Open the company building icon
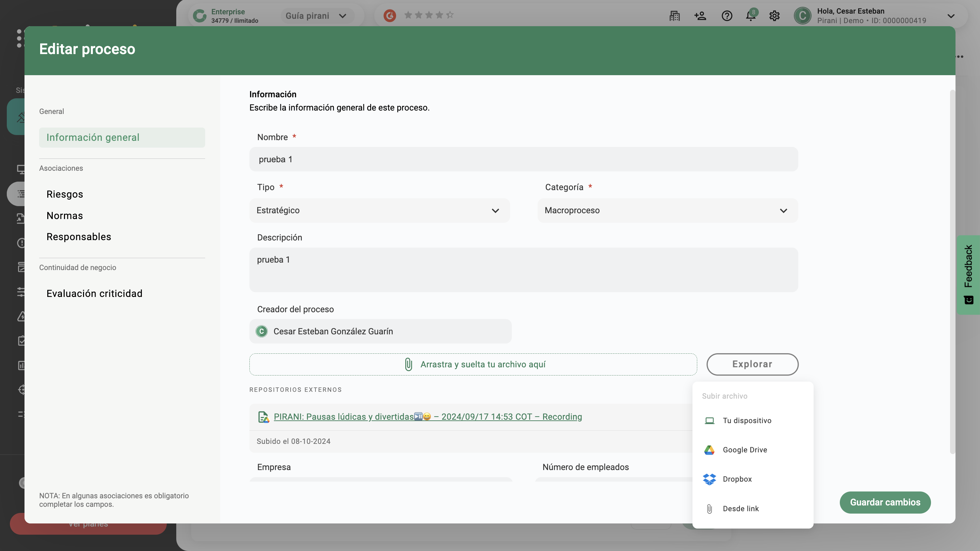The width and height of the screenshot is (980, 551). [x=674, y=16]
